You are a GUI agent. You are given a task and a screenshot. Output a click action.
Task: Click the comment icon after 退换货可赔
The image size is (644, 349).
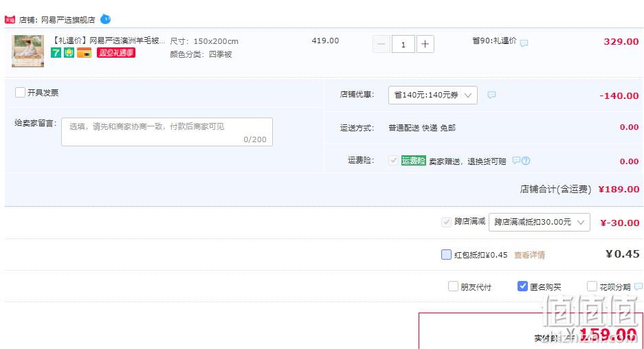pyautogui.click(x=516, y=161)
